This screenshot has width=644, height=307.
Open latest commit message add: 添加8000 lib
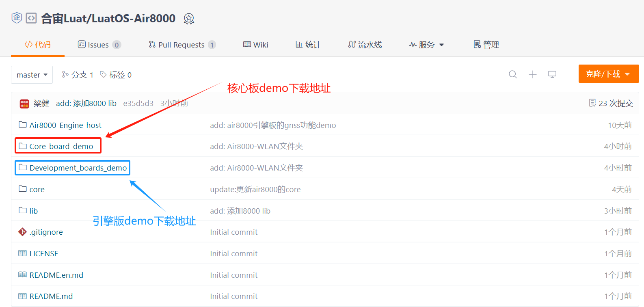86,103
